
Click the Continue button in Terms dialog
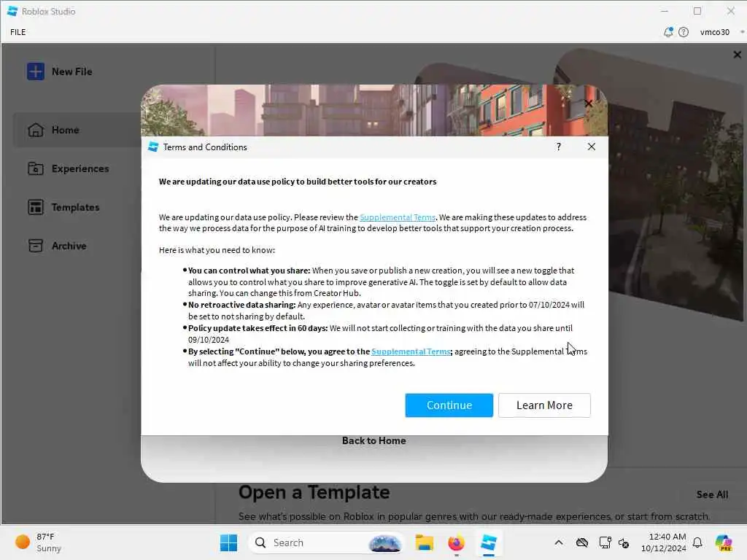(x=449, y=405)
